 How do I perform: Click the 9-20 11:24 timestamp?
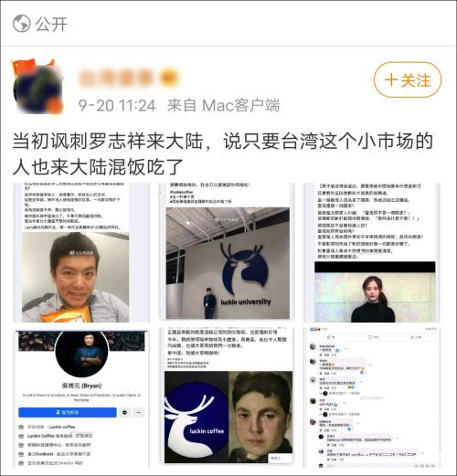coord(117,105)
